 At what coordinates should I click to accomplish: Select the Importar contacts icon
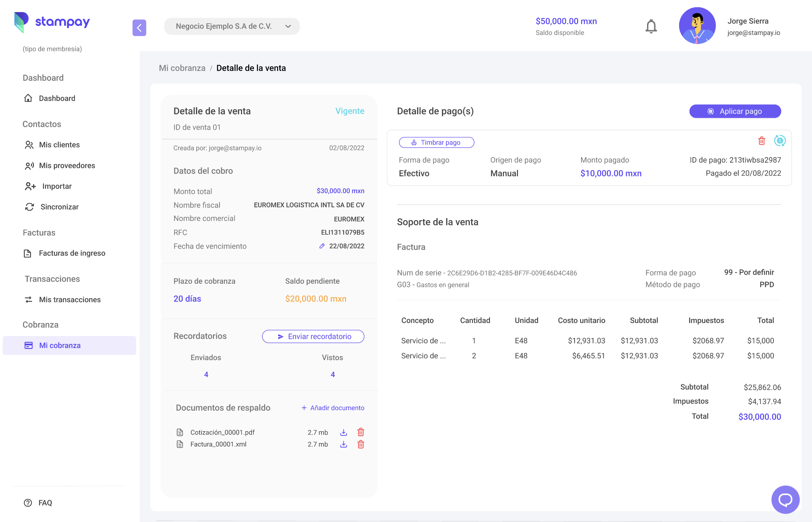(30, 186)
